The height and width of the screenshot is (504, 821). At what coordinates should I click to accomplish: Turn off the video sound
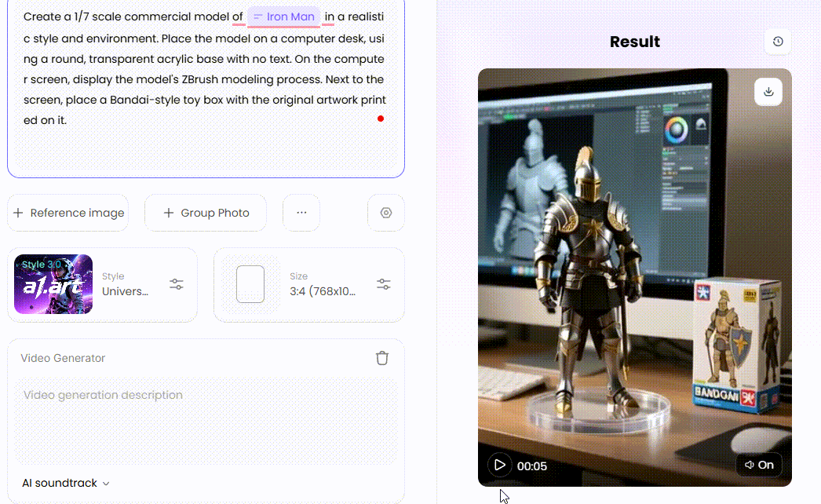(x=758, y=465)
